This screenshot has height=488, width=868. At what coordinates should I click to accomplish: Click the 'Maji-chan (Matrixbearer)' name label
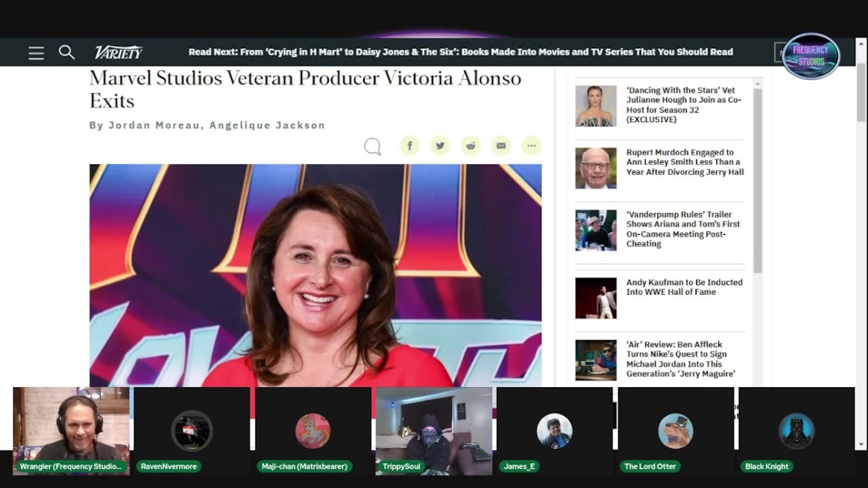[x=304, y=466]
